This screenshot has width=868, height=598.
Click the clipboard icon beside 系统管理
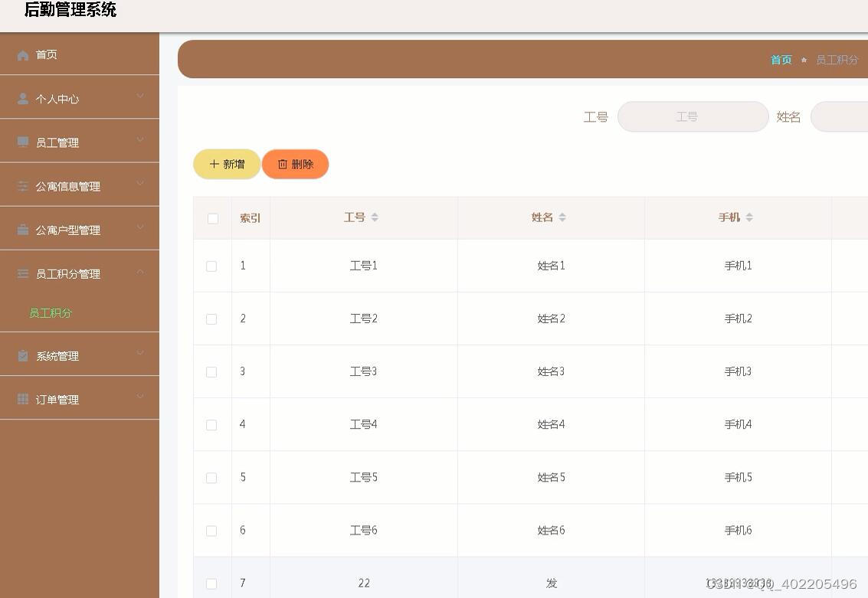click(23, 355)
